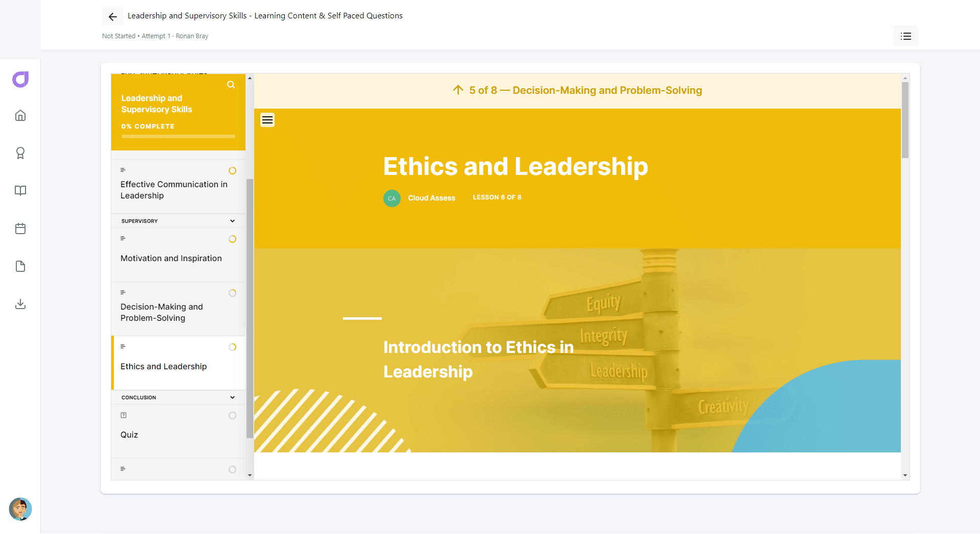The width and height of the screenshot is (980, 534).
Task: Open the Quiz item
Action: (178, 431)
